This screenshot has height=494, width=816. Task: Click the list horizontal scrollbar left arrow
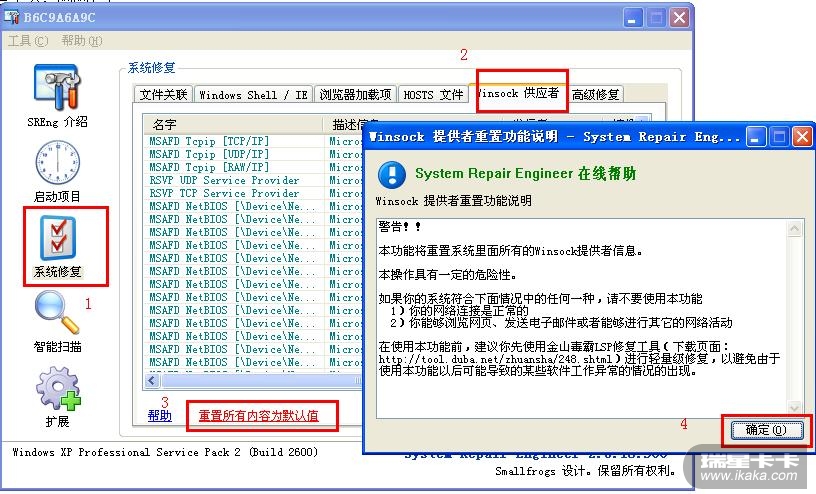point(152,381)
